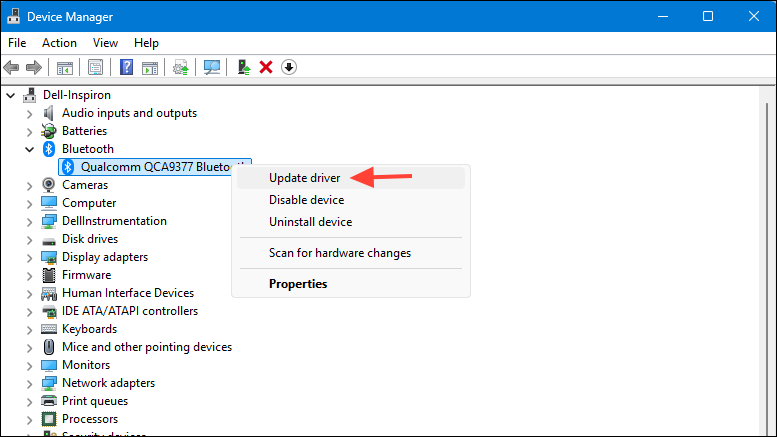The width and height of the screenshot is (777, 437).
Task: Click Update device driver gear icon
Action: point(180,67)
